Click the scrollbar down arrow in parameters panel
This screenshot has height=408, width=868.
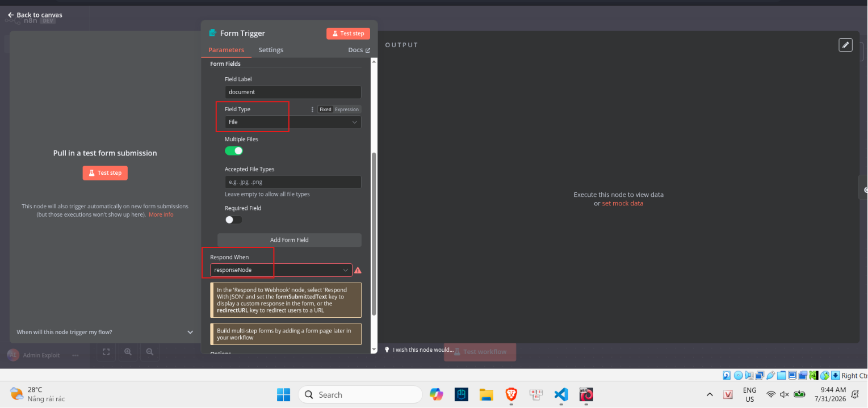click(374, 349)
